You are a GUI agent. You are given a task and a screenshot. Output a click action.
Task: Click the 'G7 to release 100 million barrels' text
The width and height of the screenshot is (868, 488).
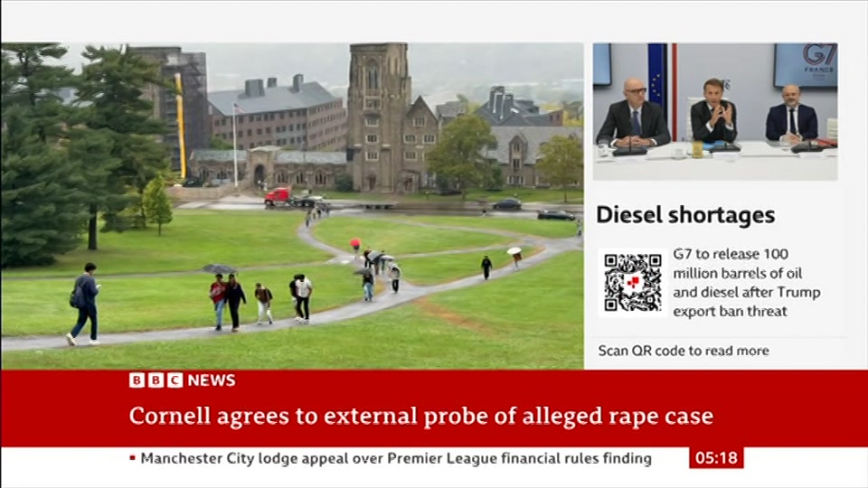coord(747,283)
